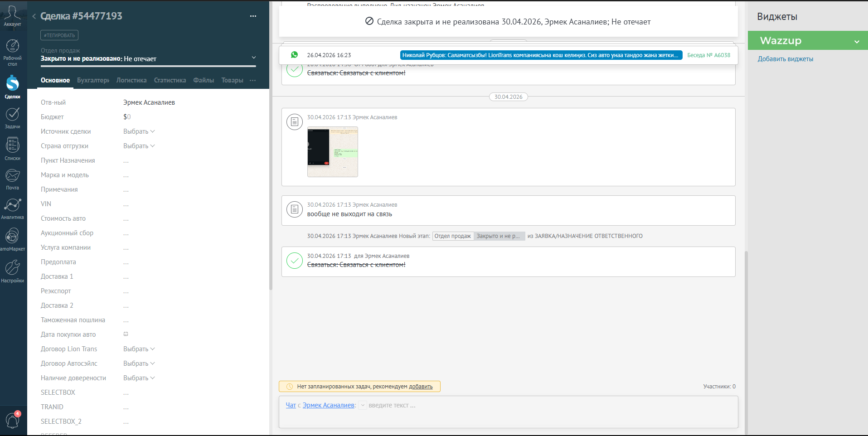Image resolution: width=868 pixels, height=436 pixels.
Task: Open Настройки settings in sidebar
Action: 12,271
